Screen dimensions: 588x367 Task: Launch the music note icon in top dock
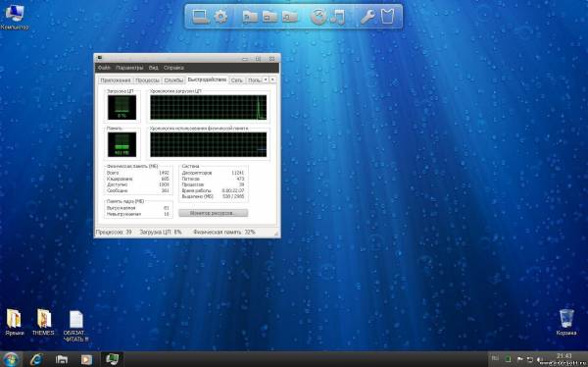[x=338, y=17]
